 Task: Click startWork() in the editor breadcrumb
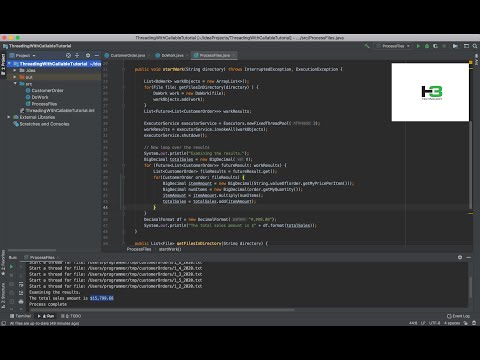[x=170, y=249]
